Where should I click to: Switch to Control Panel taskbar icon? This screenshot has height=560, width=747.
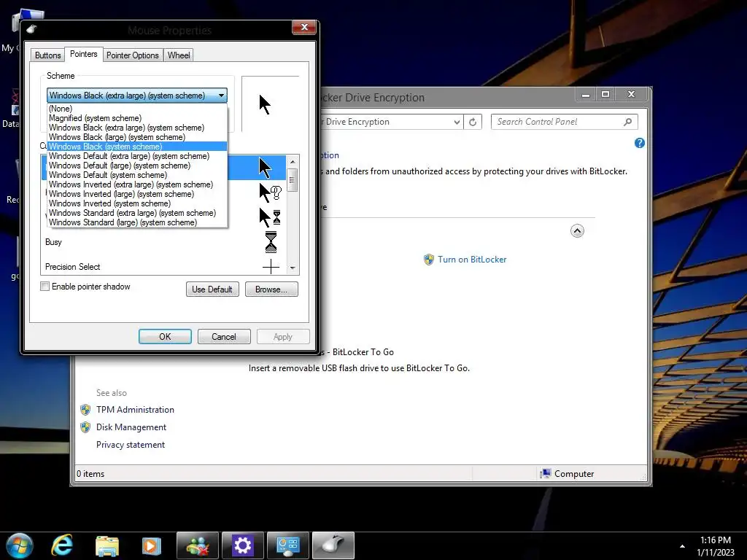[x=287, y=545]
